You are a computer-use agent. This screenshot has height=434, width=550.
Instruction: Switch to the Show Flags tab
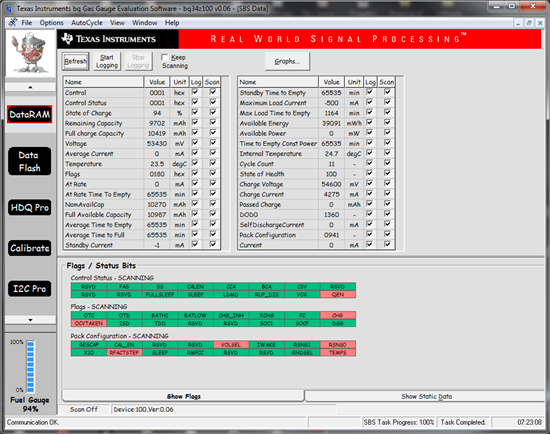[x=183, y=396]
